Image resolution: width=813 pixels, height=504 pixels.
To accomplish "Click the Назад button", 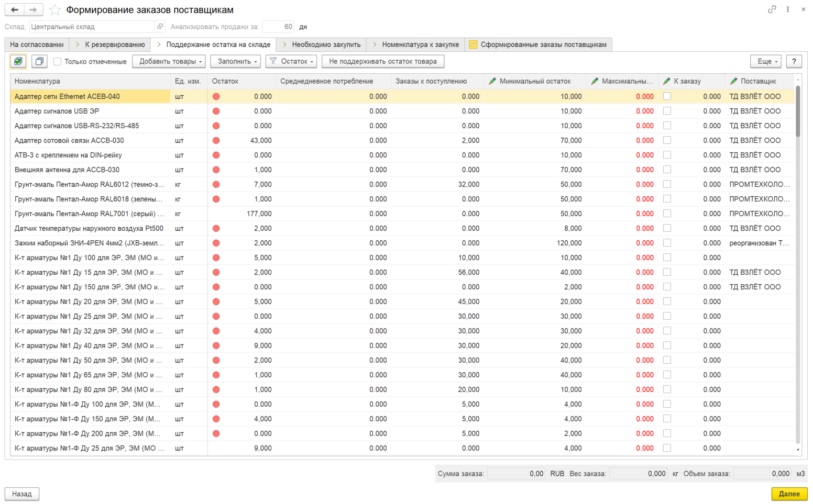I will (x=22, y=494).
